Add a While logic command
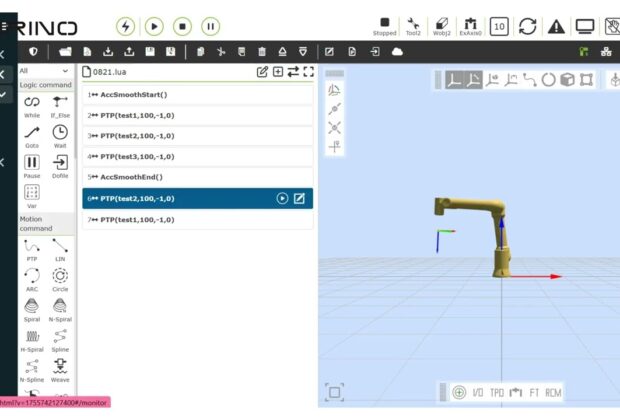Image resolution: width=620 pixels, height=420 pixels. [x=32, y=103]
